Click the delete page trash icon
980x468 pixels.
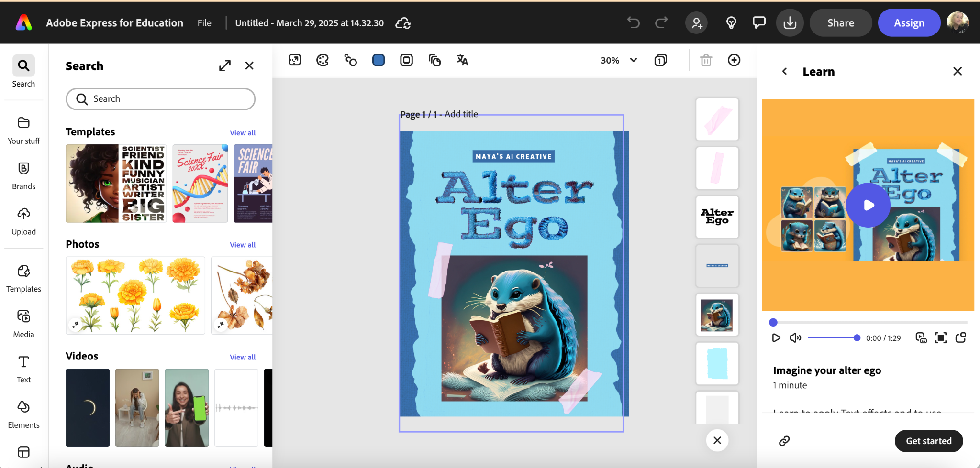[706, 60]
